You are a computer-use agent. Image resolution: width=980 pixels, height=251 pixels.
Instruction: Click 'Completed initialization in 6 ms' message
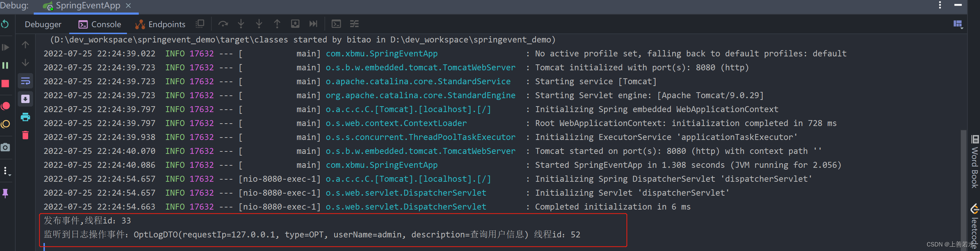[612, 207]
